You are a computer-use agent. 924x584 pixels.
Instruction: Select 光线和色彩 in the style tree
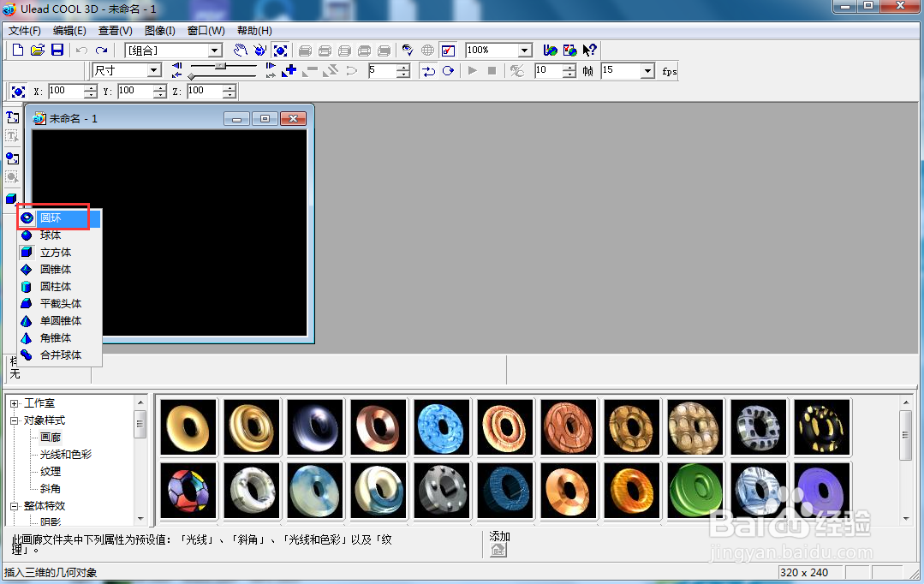pos(65,455)
